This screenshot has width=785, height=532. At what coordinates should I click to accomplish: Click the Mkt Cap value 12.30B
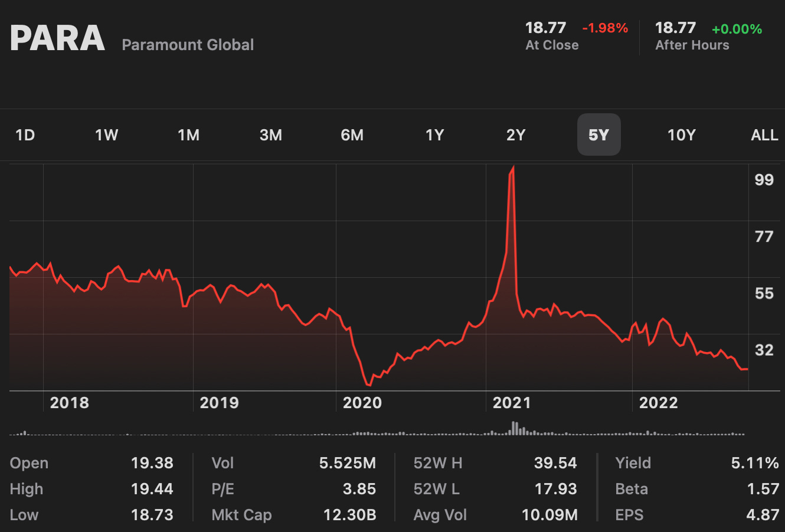pyautogui.click(x=349, y=515)
